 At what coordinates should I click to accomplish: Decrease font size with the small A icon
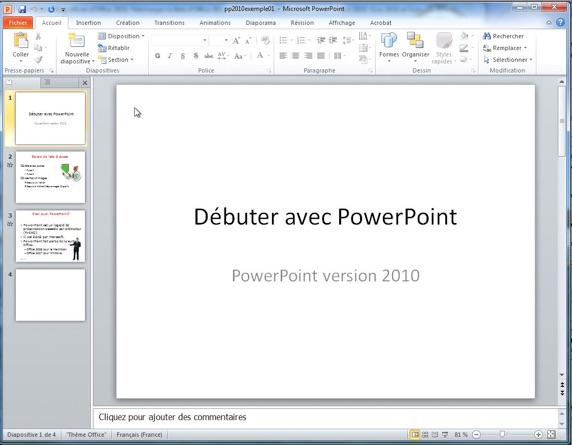tap(248, 40)
